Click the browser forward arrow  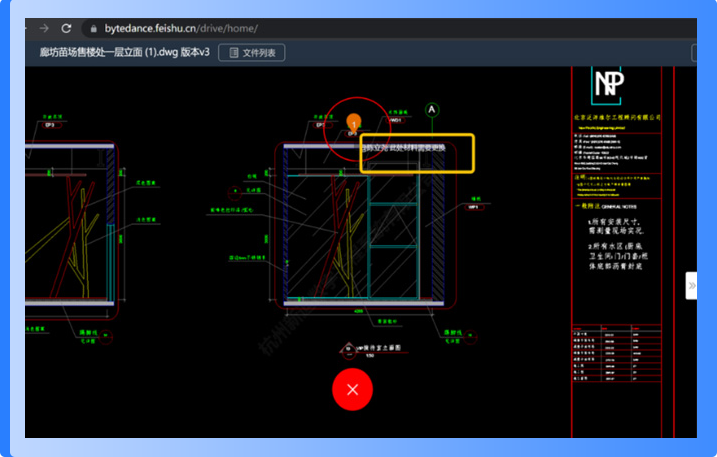coord(43,28)
